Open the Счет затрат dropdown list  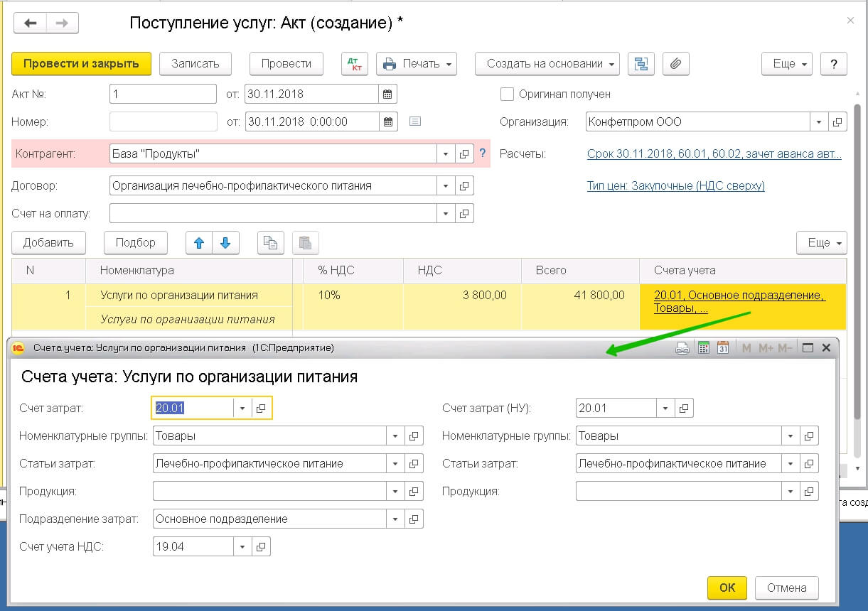242,408
